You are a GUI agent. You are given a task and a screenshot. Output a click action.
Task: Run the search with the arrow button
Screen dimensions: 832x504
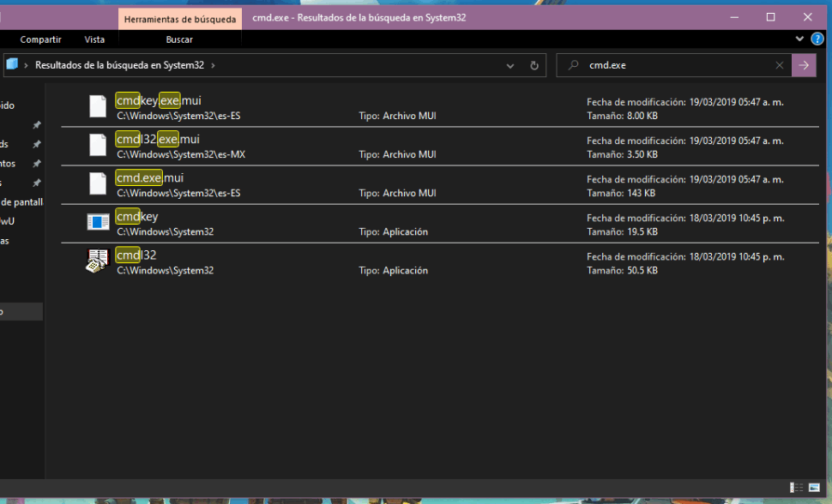pos(804,65)
